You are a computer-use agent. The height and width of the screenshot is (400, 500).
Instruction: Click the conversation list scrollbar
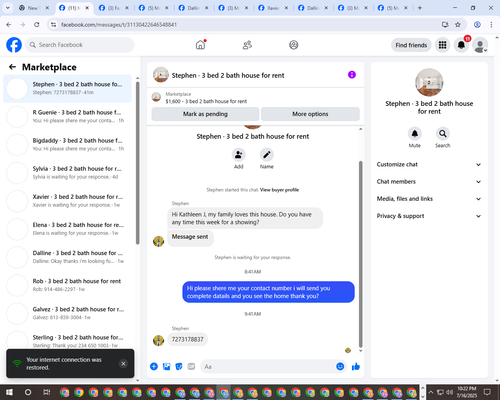[x=138, y=163]
